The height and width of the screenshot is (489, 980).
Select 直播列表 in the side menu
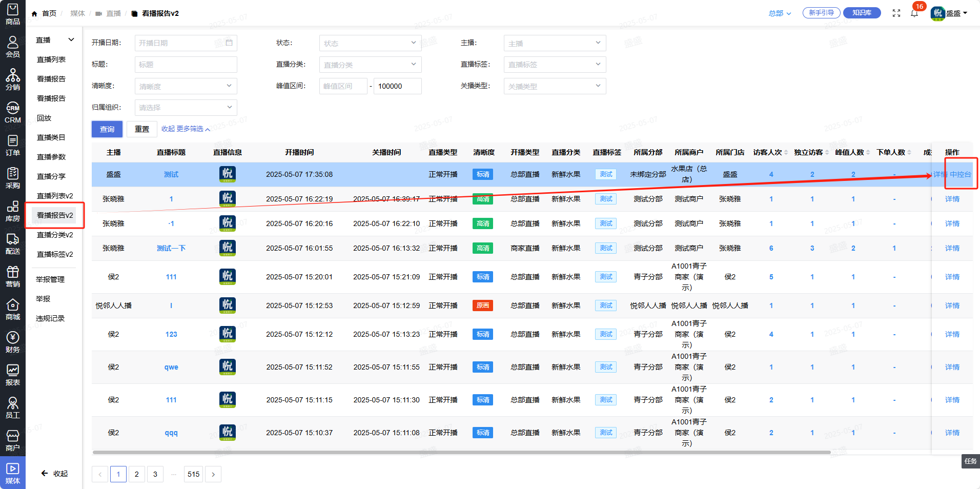(x=51, y=59)
